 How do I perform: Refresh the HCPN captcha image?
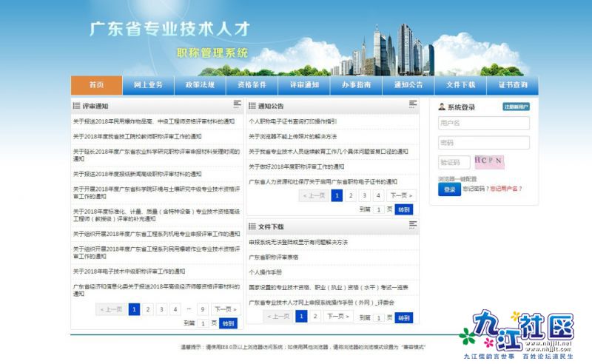pos(489,161)
